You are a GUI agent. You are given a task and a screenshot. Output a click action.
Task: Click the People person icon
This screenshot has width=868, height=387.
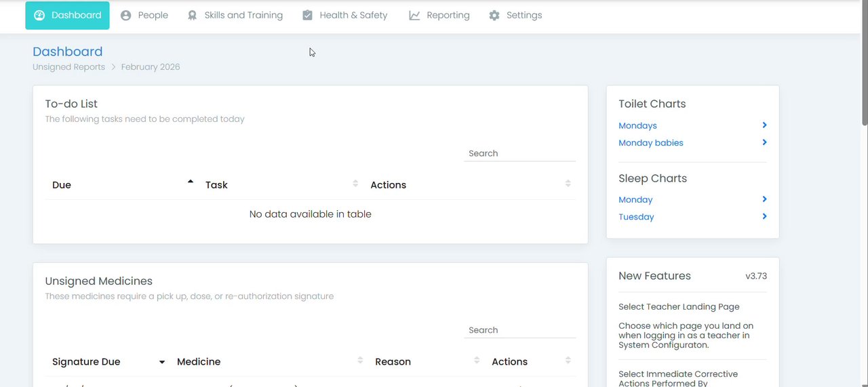(126, 16)
